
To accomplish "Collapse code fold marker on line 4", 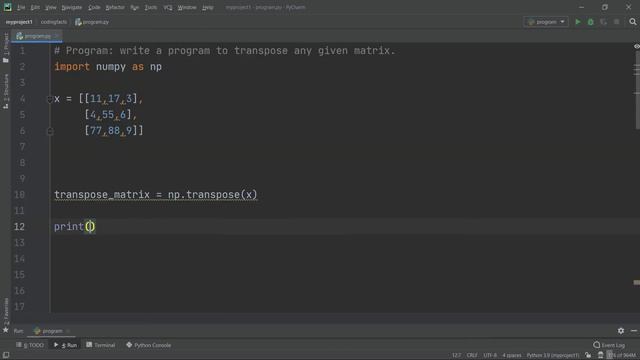I will [50, 99].
